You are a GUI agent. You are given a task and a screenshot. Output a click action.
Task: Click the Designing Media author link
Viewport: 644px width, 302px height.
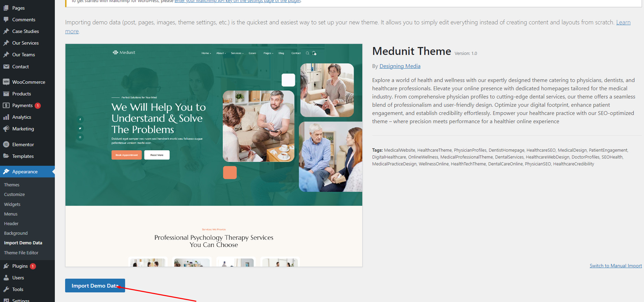(400, 66)
